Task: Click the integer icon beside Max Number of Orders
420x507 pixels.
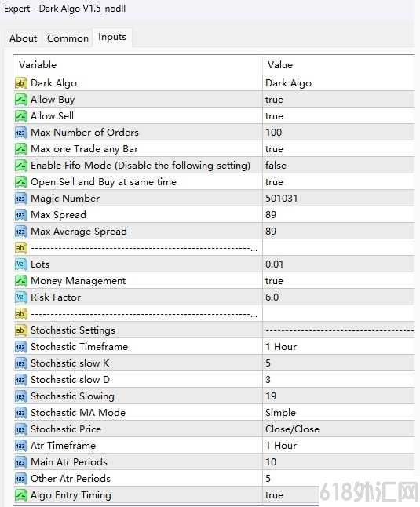Action: [x=20, y=133]
